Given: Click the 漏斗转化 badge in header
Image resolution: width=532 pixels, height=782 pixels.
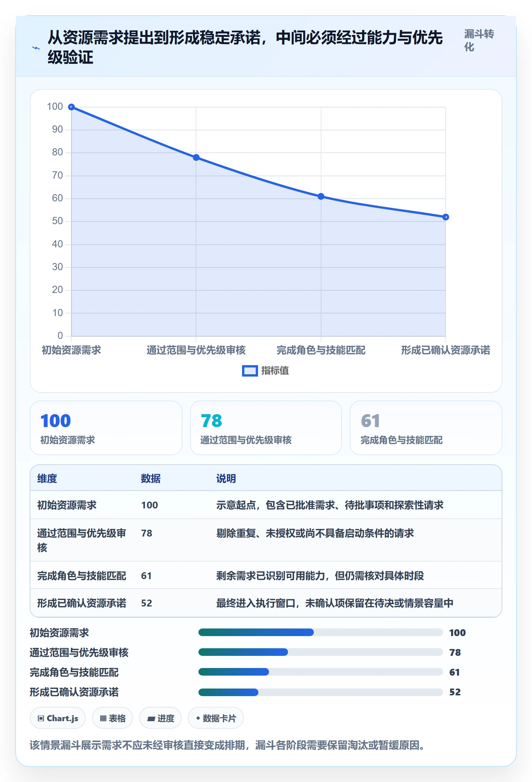Looking at the screenshot, I should click(479, 40).
